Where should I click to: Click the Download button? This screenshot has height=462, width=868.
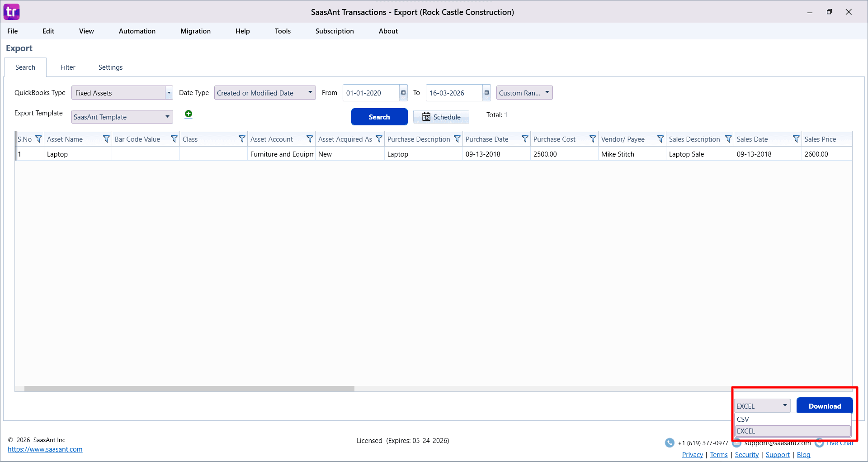tap(825, 405)
